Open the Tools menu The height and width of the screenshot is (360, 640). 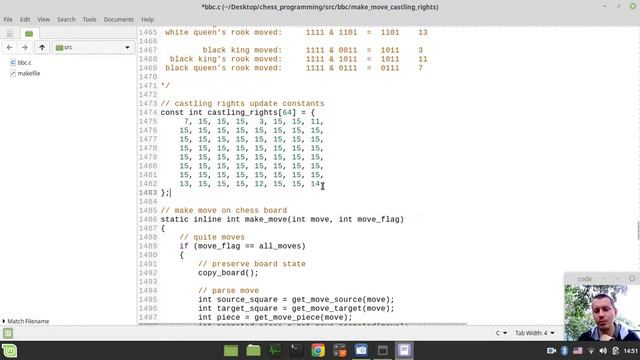[89, 20]
